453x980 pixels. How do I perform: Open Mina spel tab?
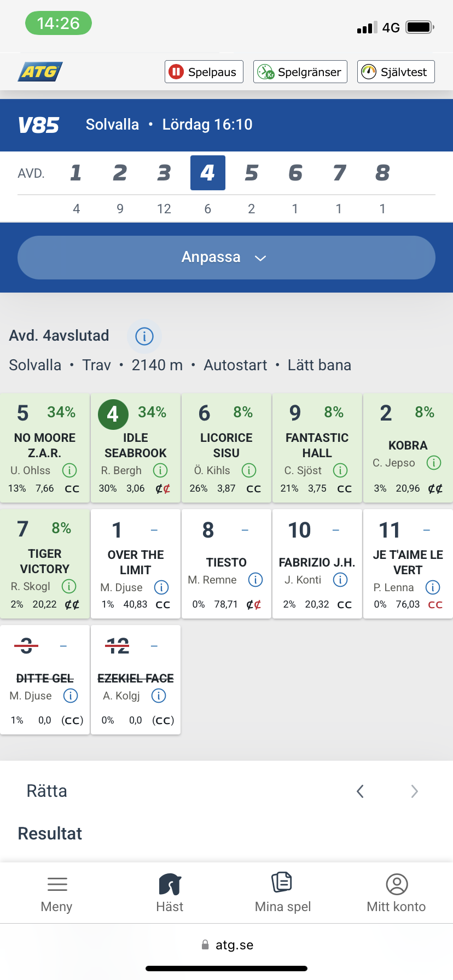pyautogui.click(x=283, y=892)
